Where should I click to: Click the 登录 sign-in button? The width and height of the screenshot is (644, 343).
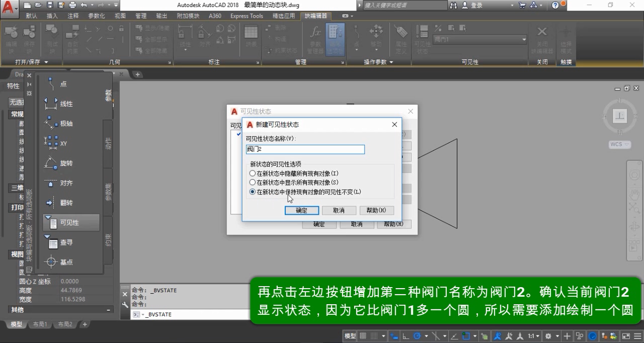pos(472,5)
